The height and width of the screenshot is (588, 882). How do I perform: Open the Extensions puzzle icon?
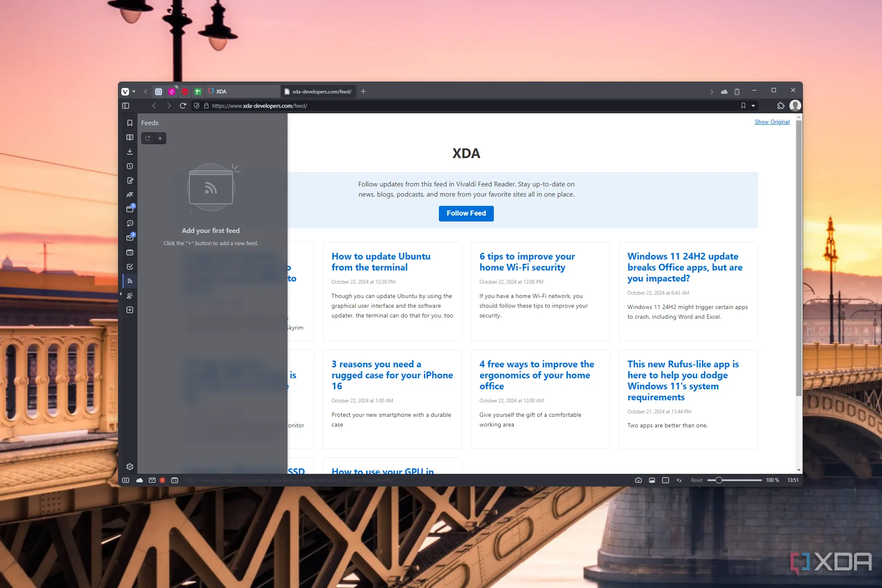tap(781, 106)
